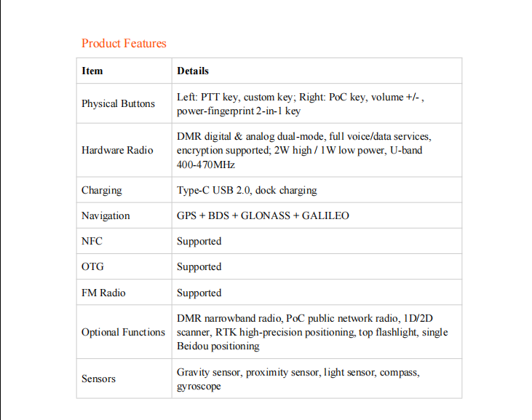
Task: Click Supported in the FM Radio row
Action: tap(199, 293)
